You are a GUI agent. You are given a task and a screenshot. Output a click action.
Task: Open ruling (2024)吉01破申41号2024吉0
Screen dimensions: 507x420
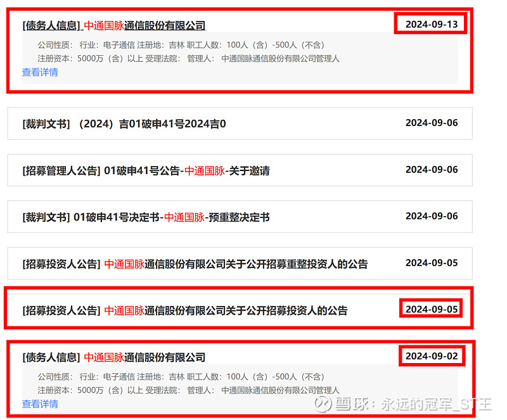tap(124, 124)
